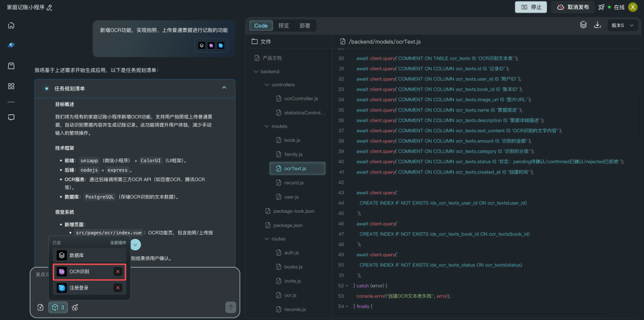Viewport: 644px width, 320px height.
Task: Open book.js in models
Action: [x=288, y=140]
